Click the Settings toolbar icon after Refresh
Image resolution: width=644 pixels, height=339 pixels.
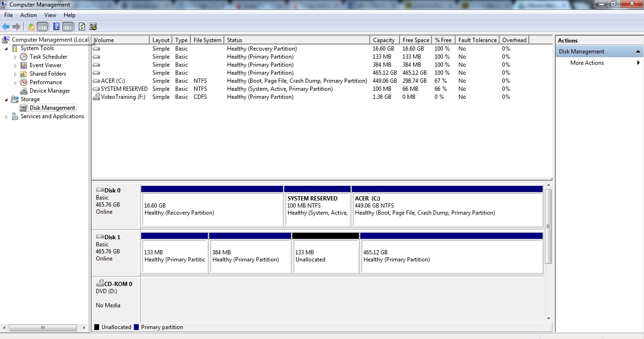pos(93,26)
